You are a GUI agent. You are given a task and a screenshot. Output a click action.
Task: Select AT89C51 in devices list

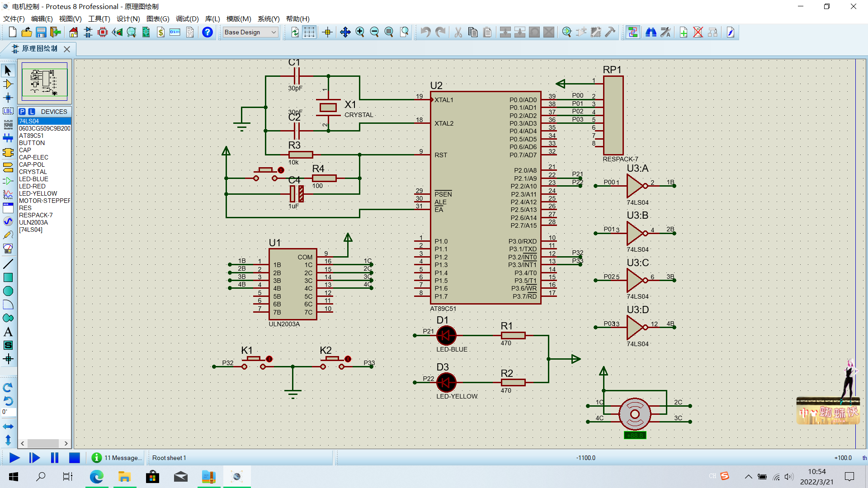[44, 136]
